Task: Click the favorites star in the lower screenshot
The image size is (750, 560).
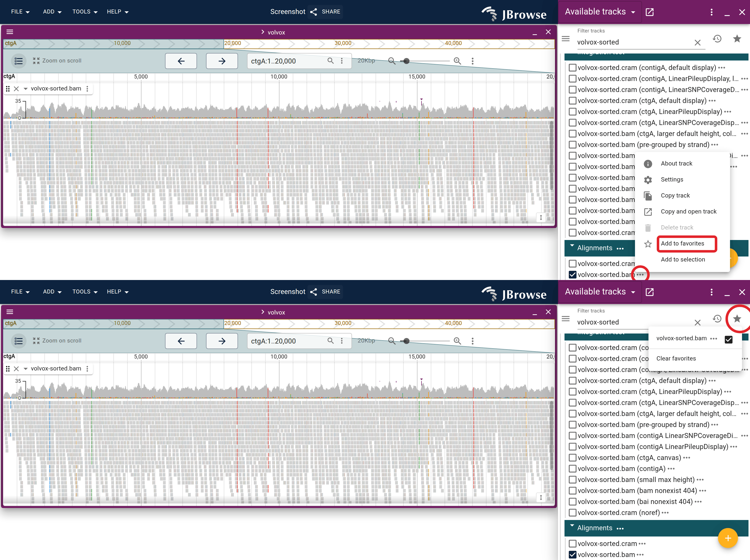Action: [x=737, y=319]
